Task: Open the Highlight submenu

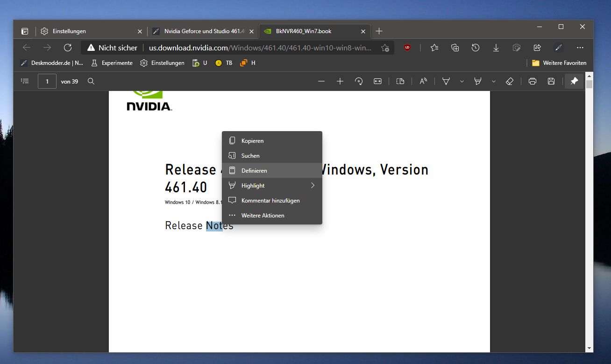Action: [x=272, y=186]
